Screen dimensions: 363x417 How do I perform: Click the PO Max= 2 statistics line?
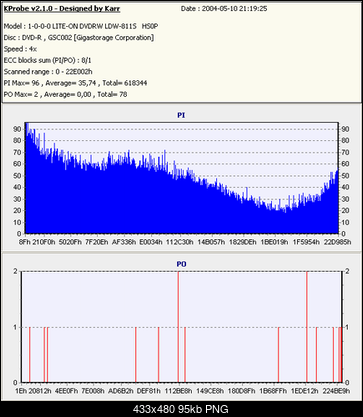(65, 94)
